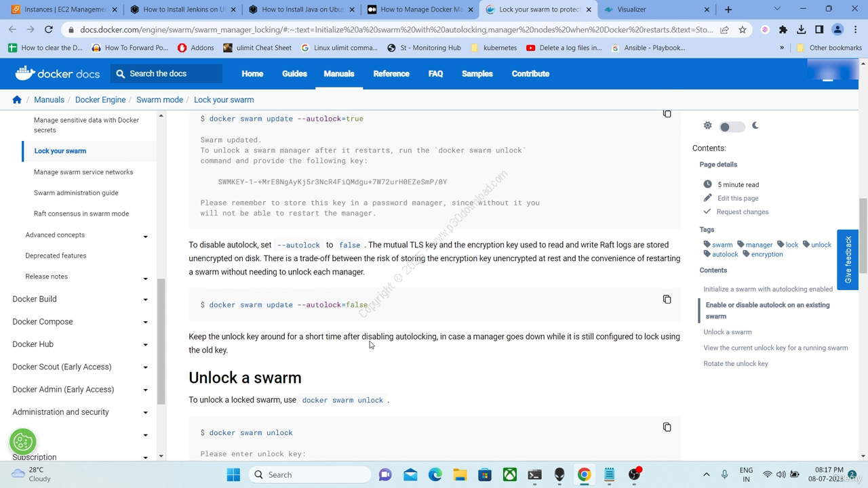Expand Docker Build section

145,300
